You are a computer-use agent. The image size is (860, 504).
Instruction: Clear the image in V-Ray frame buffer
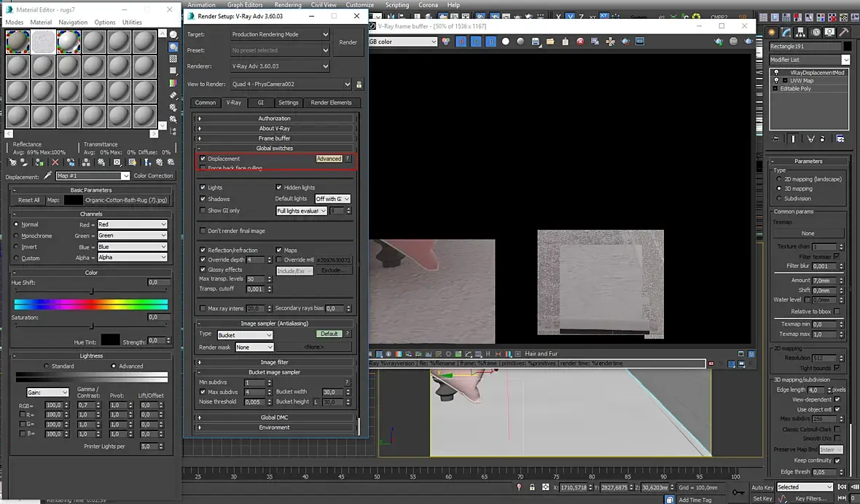coord(580,42)
